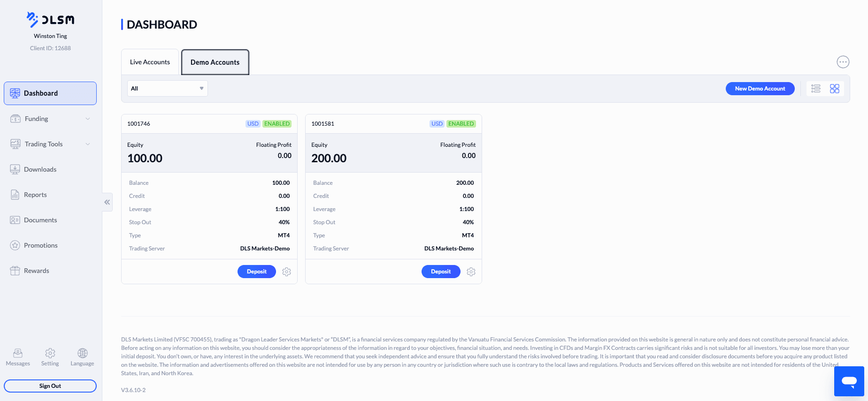Expand the Trading Tools menu
The height and width of the screenshot is (401, 868).
pos(50,144)
